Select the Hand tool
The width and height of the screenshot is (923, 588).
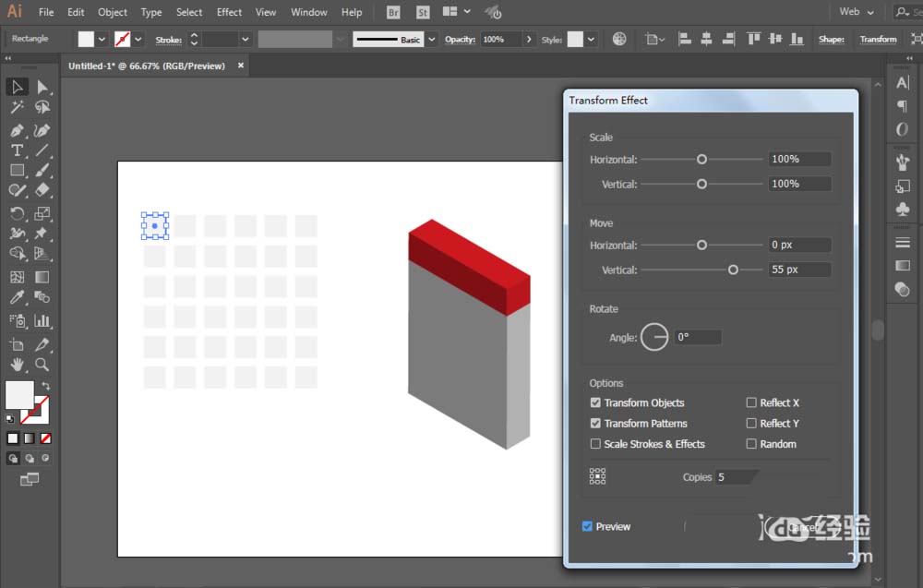click(17, 364)
